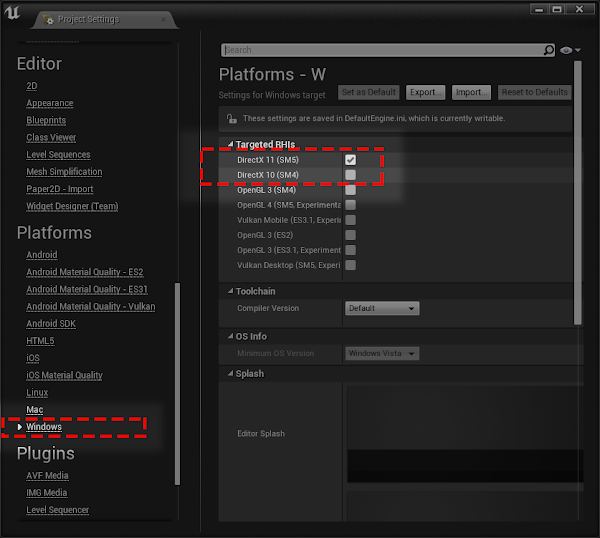The height and width of the screenshot is (538, 600).
Task: Click Set as Default button
Action: click(368, 92)
